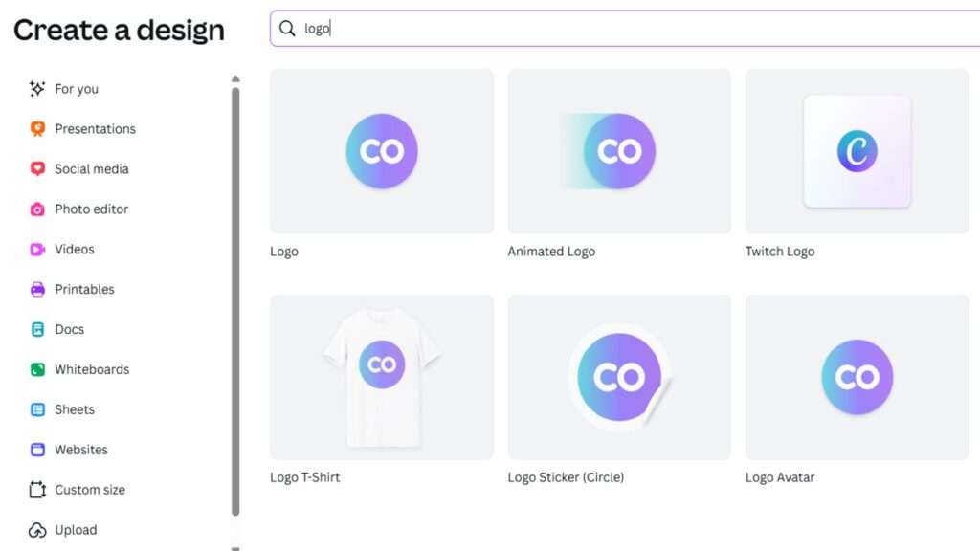Select the Videos icon
The height and width of the screenshot is (551, 980).
point(37,250)
